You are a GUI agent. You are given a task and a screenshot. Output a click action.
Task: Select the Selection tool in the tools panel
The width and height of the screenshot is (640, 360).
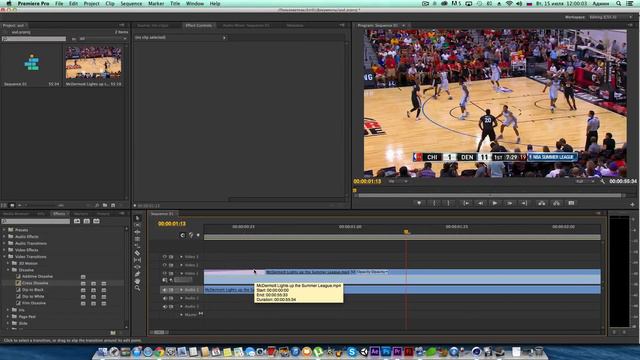point(138,218)
